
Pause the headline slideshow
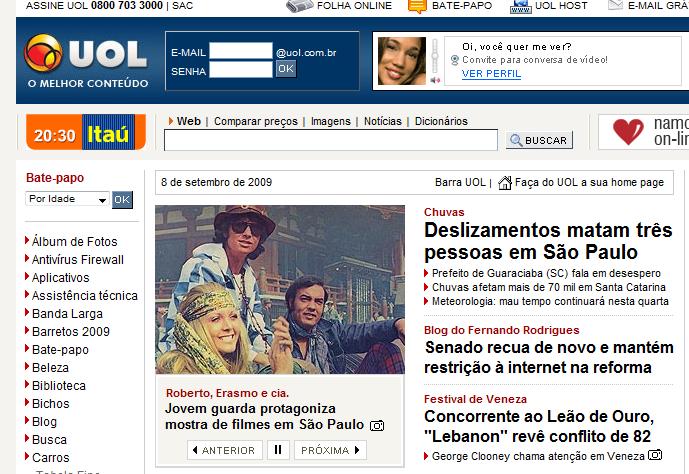[x=278, y=450]
